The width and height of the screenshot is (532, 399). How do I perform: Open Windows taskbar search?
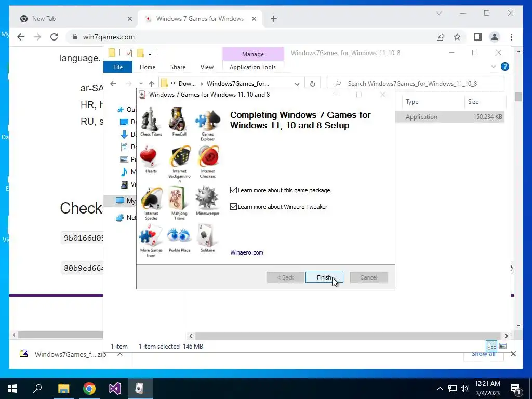coord(37,389)
